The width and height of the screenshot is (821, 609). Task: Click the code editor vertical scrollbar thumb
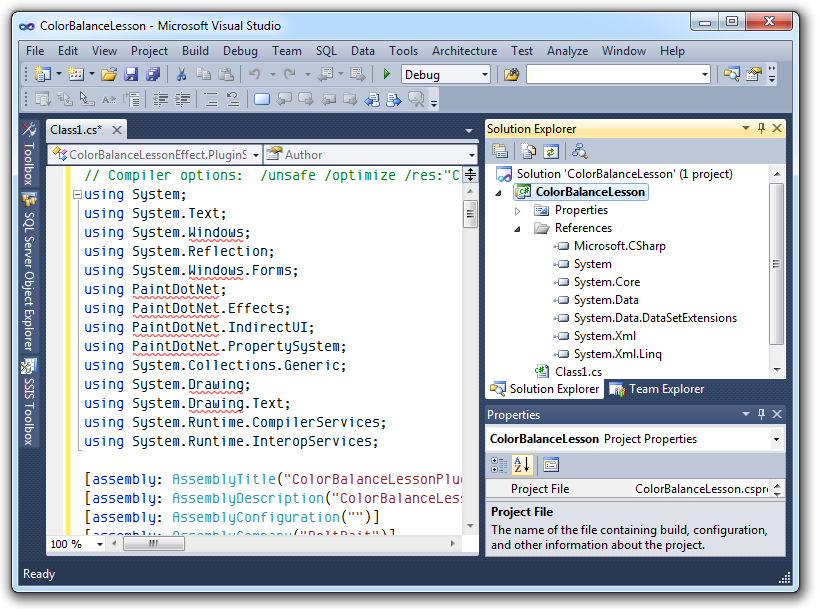[x=470, y=214]
